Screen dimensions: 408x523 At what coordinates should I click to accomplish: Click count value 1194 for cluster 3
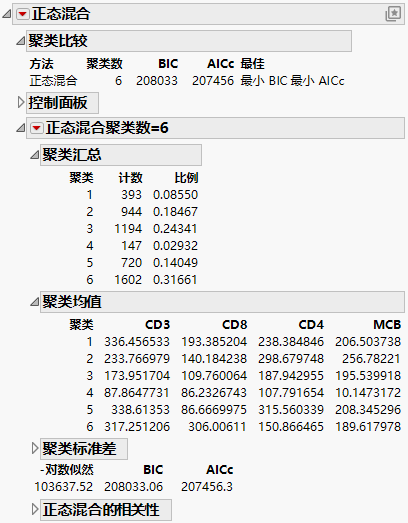coord(128,229)
